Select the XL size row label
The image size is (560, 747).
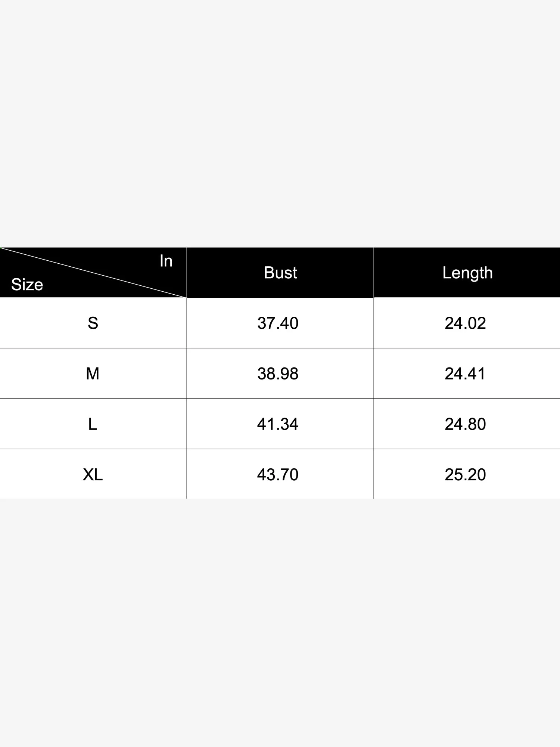coord(93,474)
